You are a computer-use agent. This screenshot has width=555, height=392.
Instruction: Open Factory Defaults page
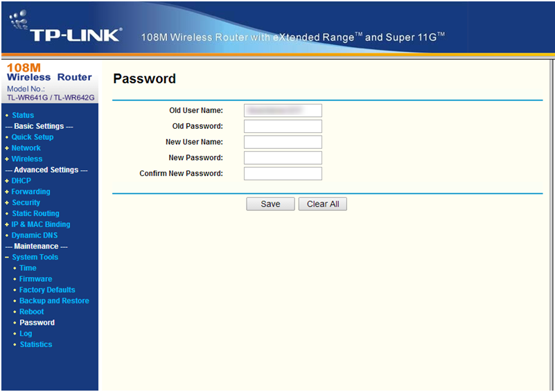click(x=47, y=290)
